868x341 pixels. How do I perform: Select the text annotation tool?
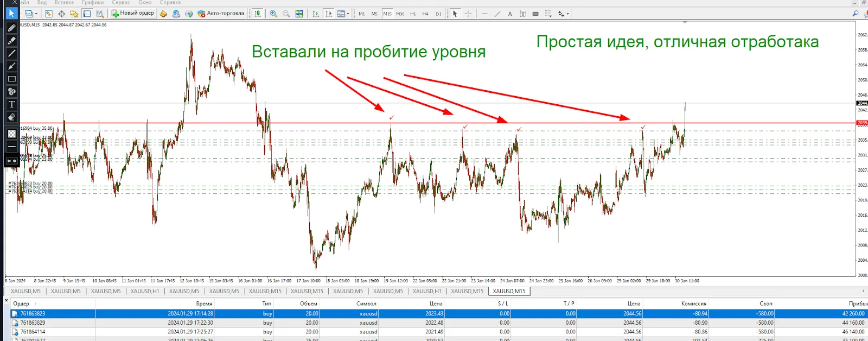click(11, 104)
